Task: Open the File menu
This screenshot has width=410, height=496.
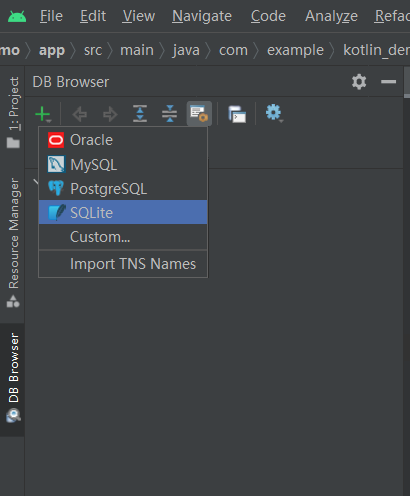Action: point(51,16)
